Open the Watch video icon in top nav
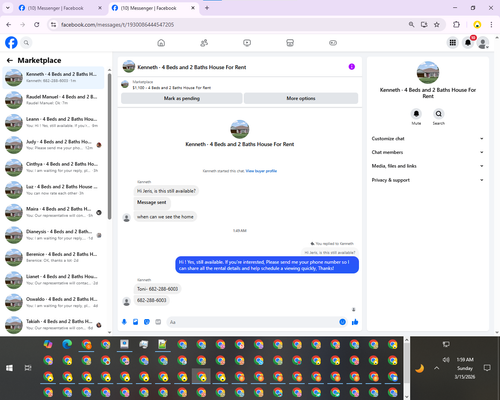This screenshot has height=400, width=500. pyautogui.click(x=247, y=43)
